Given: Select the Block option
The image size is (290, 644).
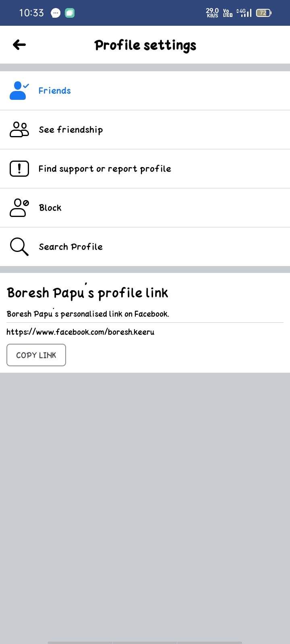Looking at the screenshot, I should click(x=50, y=208).
